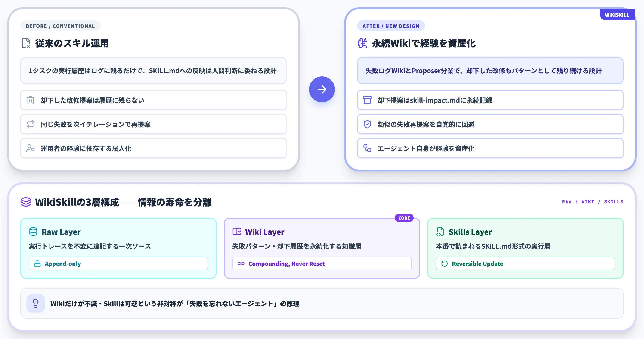The image size is (644, 339).
Task: Click the text 類似の失敗再提案を自覚的に回避
Action: point(426,125)
